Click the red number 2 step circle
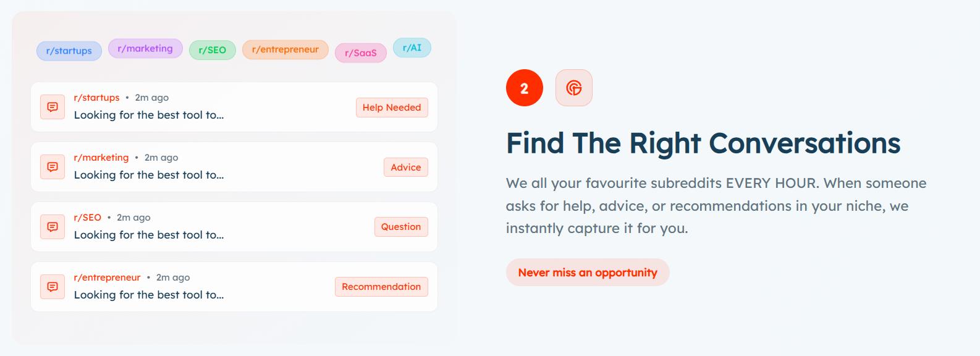The image size is (980, 356). [524, 88]
